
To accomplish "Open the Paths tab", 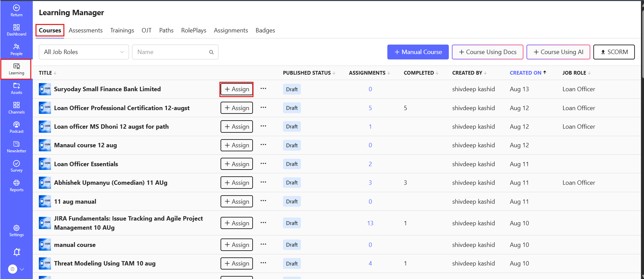I will (x=166, y=30).
